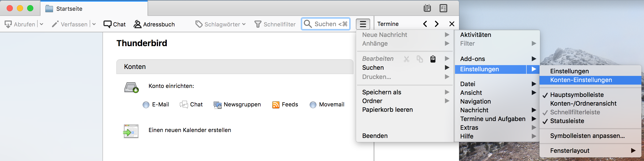
Task: Select Konten-Einstellungen in the submenu
Action: 581,80
